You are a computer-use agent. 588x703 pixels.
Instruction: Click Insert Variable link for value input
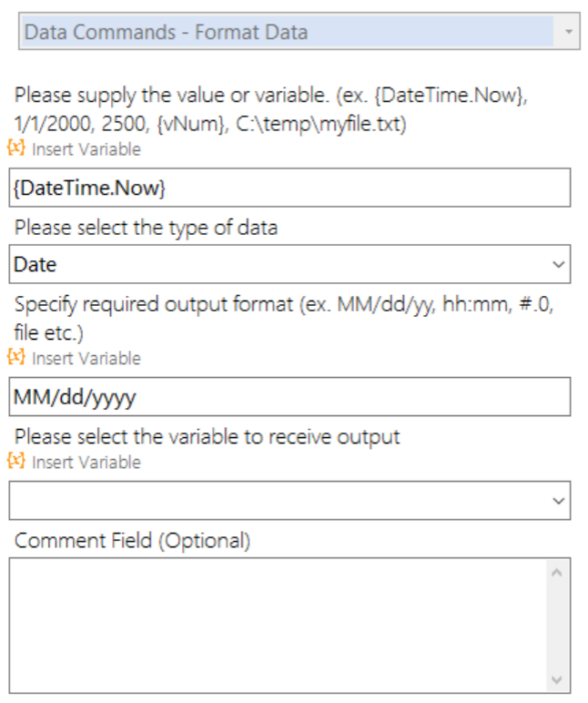86,149
